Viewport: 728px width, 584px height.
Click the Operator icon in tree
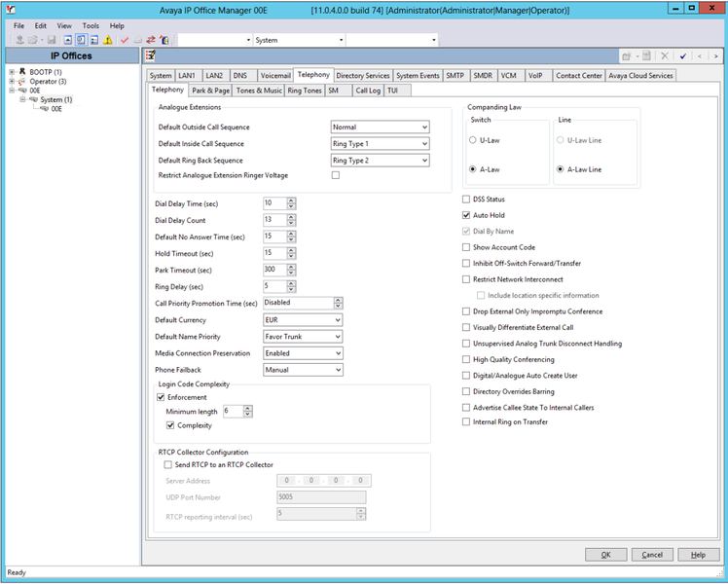[22, 81]
